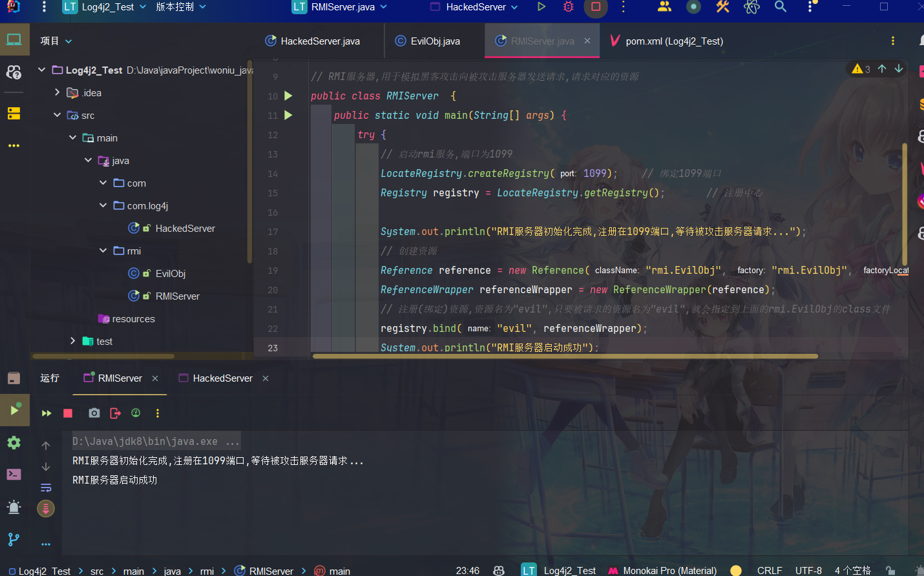Select HackedServer class in project tree
The image size is (924, 576).
[185, 228]
